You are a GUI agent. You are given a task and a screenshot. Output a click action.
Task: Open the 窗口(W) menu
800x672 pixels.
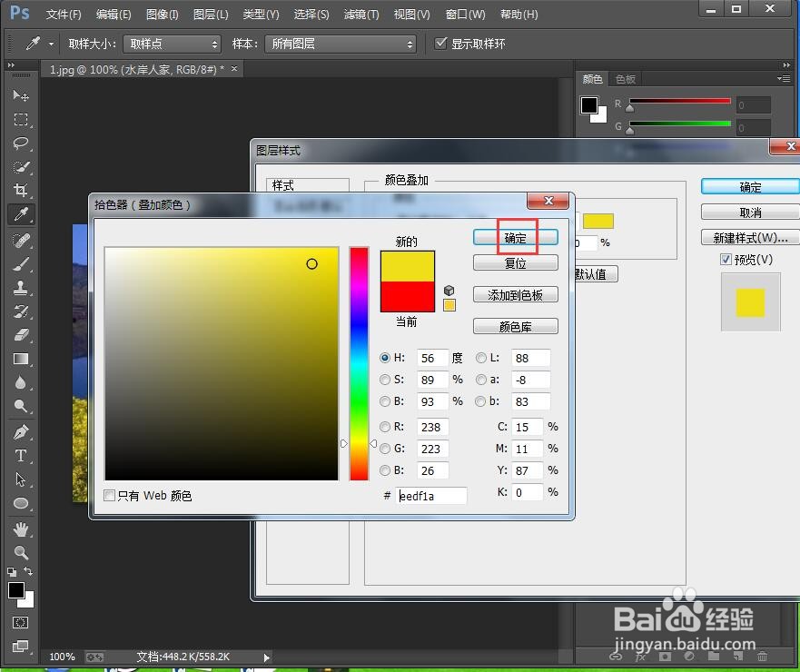465,15
